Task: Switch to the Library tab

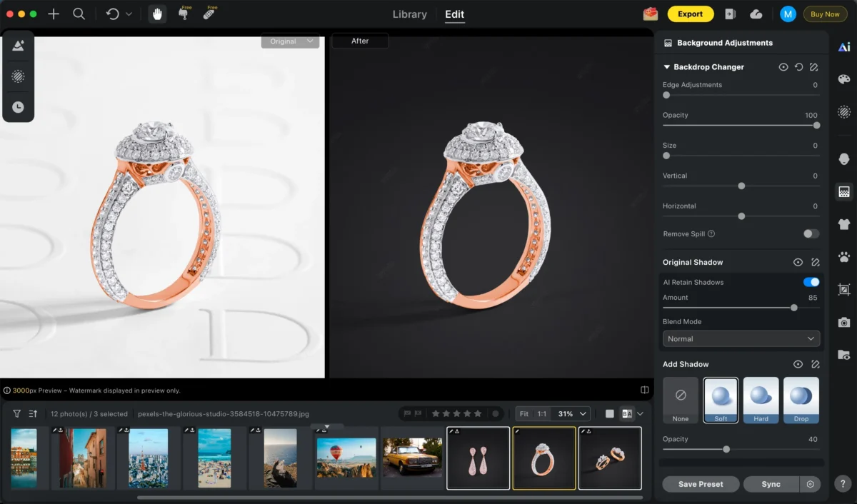Action: [x=410, y=14]
